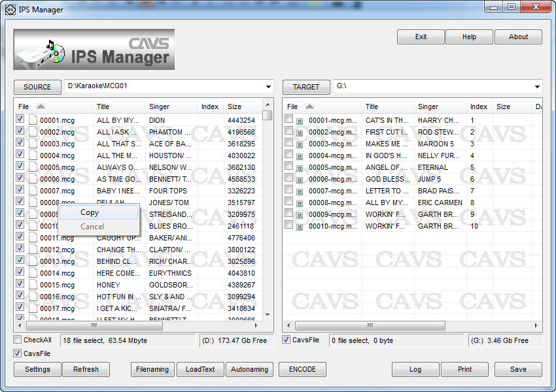
Task: Open the target drive G:\ dropdown
Action: (538, 87)
